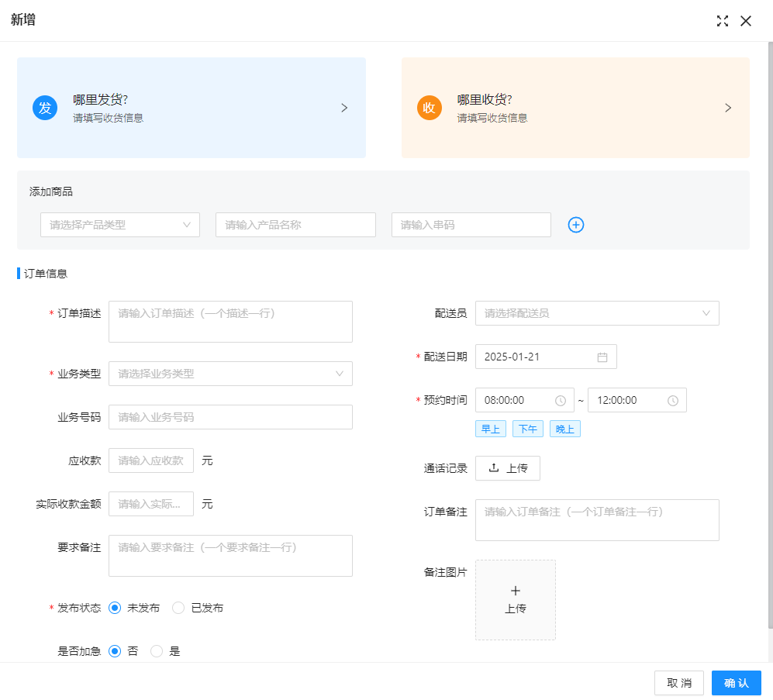Click the fullscreen expand icon in header

click(x=723, y=21)
